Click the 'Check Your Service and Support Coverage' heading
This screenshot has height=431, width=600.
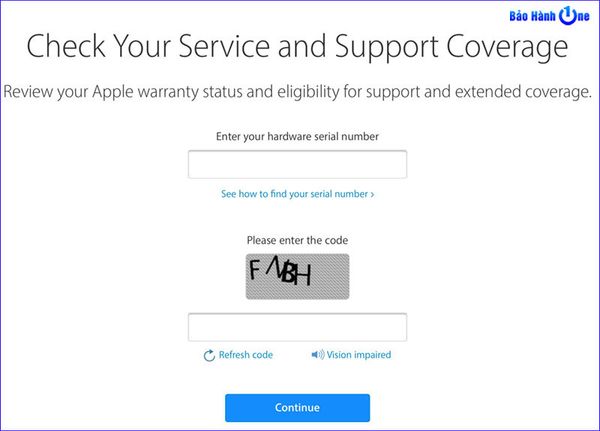(x=296, y=47)
